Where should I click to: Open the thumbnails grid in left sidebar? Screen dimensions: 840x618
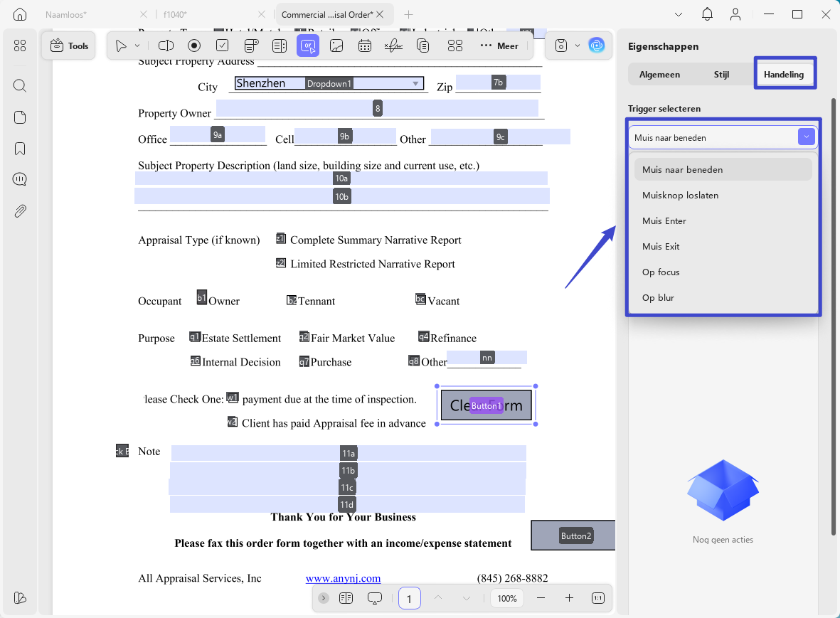tap(20, 46)
